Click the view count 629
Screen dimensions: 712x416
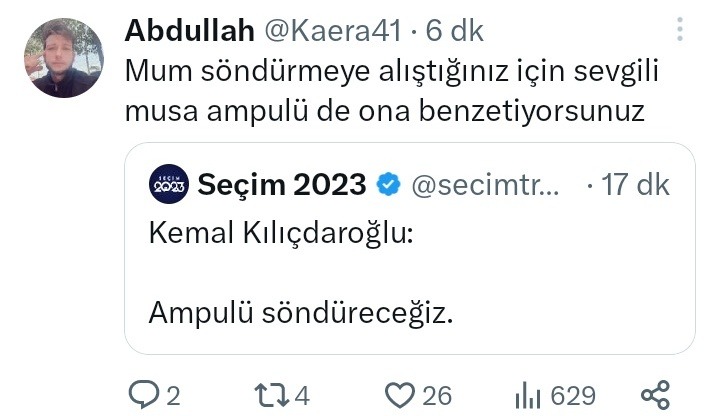pyautogui.click(x=573, y=396)
